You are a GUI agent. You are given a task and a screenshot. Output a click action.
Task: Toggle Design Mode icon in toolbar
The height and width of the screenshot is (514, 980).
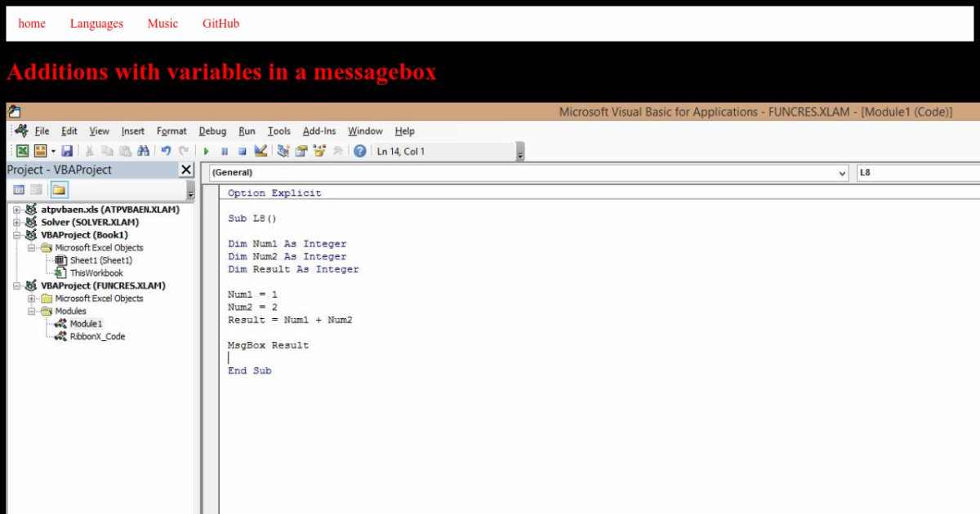[261, 151]
